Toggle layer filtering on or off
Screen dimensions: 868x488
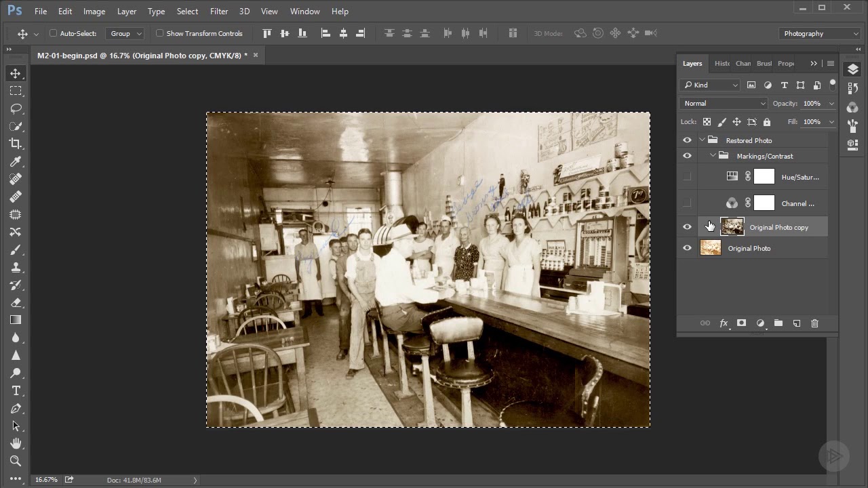pyautogui.click(x=832, y=85)
